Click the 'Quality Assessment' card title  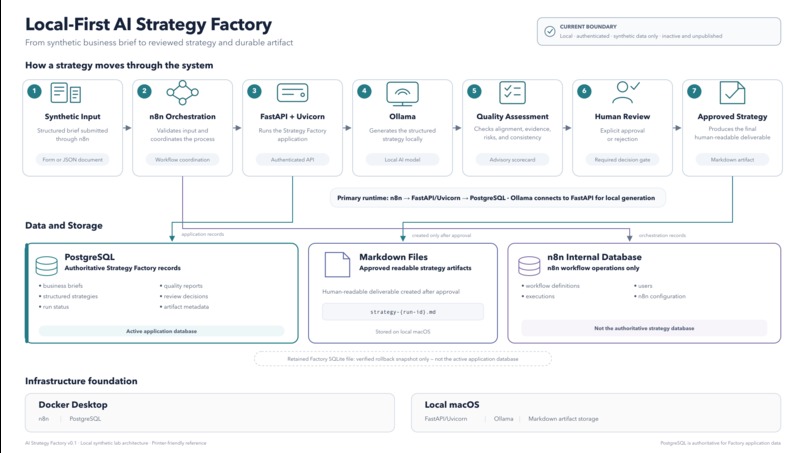pyautogui.click(x=512, y=117)
